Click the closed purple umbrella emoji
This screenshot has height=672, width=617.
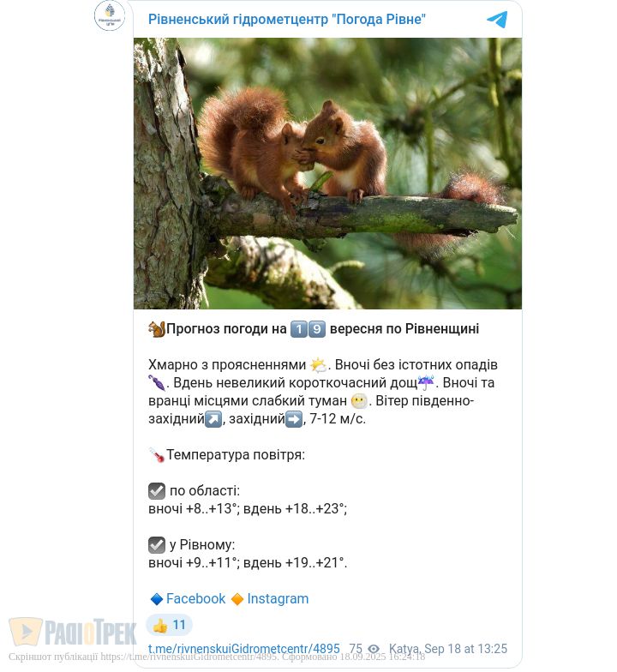pyautogui.click(x=157, y=382)
